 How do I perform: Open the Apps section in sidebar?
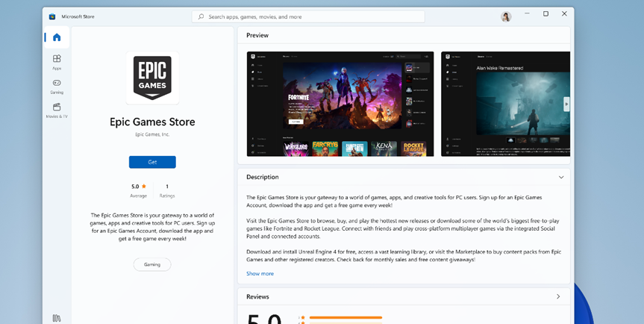57,62
